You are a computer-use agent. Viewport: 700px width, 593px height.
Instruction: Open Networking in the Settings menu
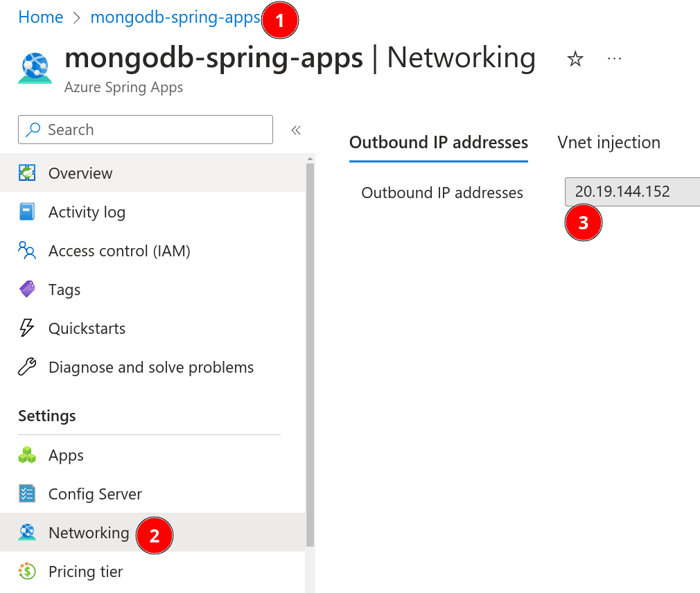pyautogui.click(x=89, y=533)
